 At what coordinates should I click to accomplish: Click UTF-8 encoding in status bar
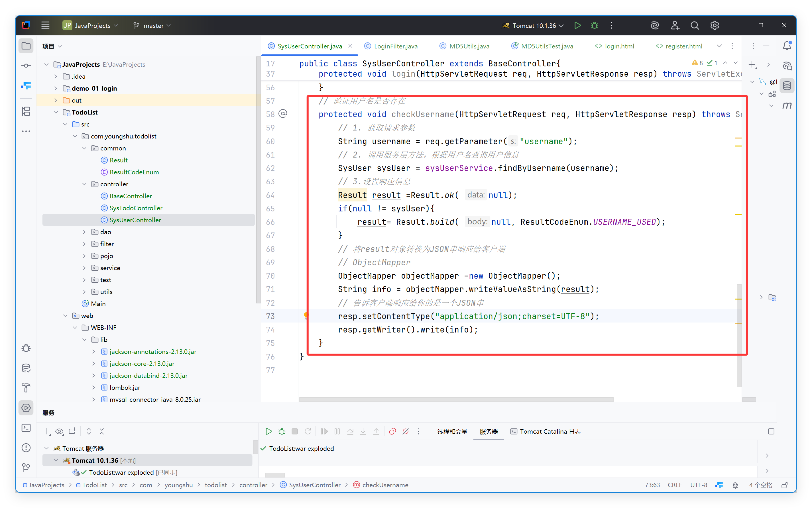click(699, 485)
